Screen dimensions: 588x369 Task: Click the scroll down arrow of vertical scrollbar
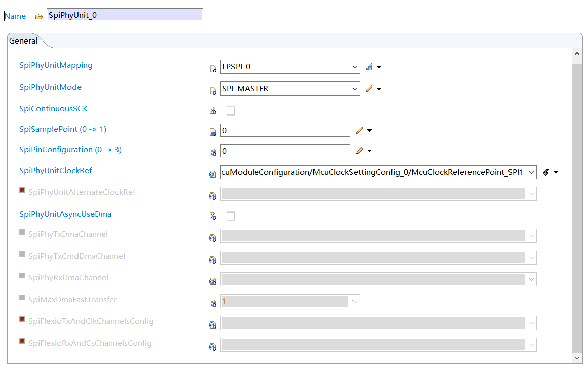577,358
